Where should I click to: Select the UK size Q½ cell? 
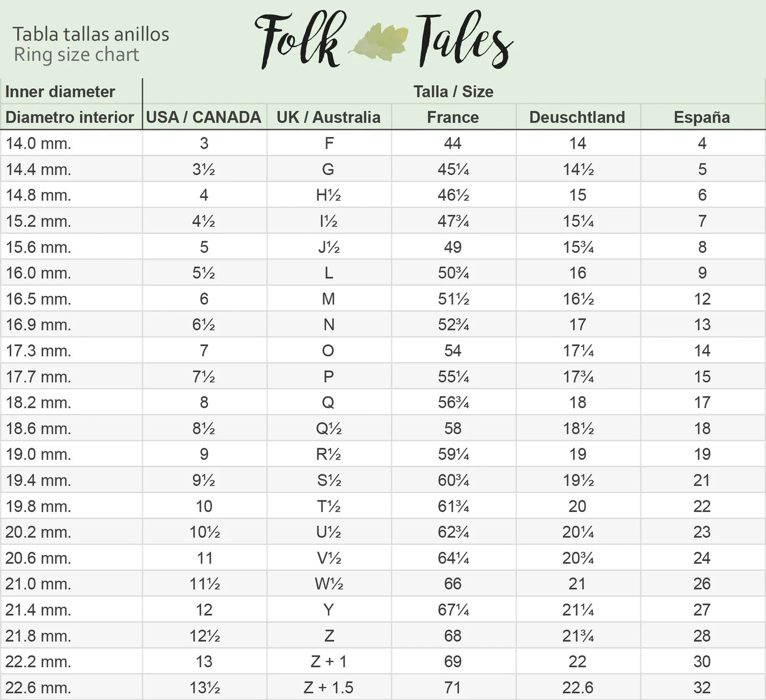[x=328, y=428]
